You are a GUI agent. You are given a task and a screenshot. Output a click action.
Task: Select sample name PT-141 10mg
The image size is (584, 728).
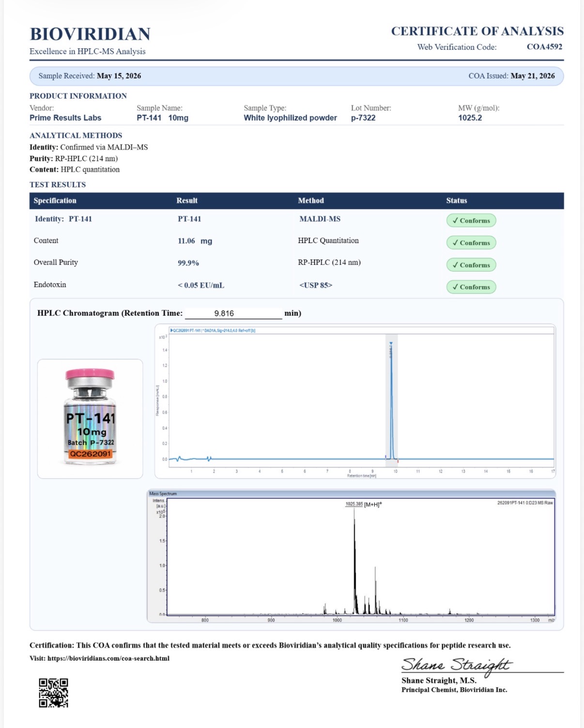(162, 118)
